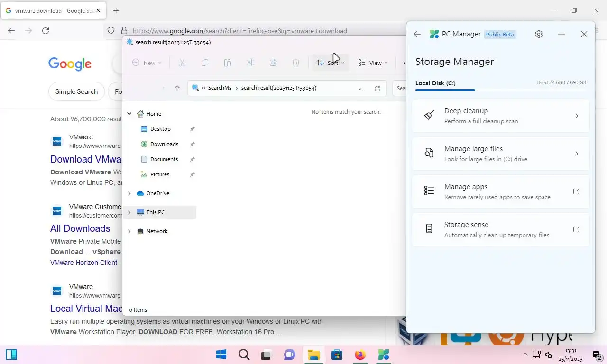Open the Sort dropdown in Explorer
The height and width of the screenshot is (364, 607).
pos(331,63)
